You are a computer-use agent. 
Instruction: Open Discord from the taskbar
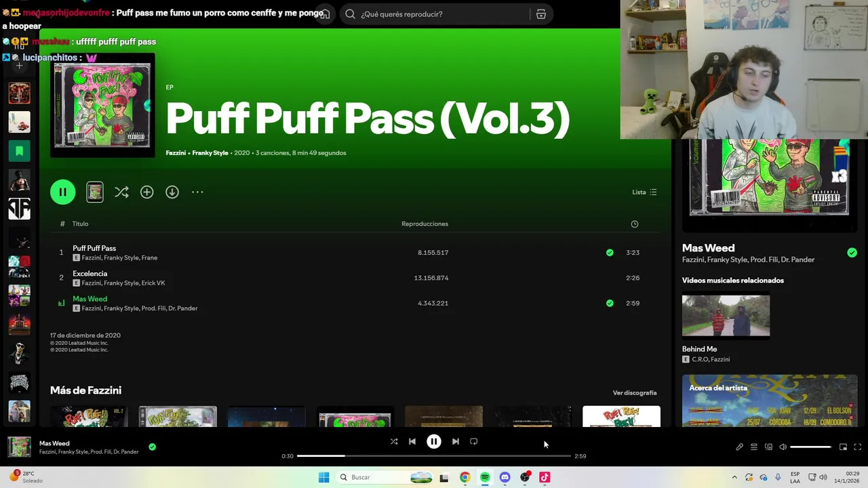click(505, 478)
